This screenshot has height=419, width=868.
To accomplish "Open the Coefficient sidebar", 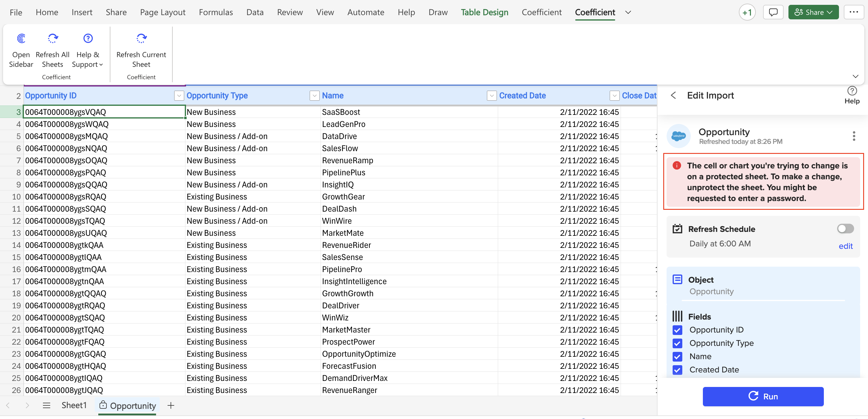I will click(21, 50).
